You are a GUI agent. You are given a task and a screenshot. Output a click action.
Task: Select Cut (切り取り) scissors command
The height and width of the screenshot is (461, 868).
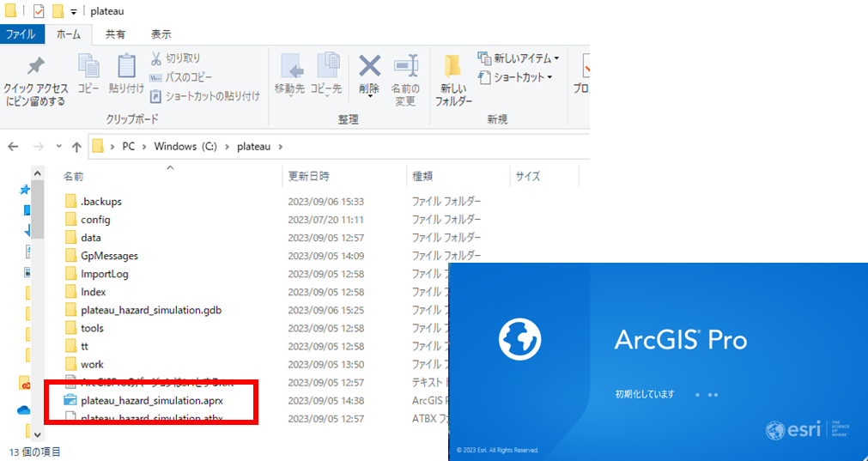tap(175, 58)
